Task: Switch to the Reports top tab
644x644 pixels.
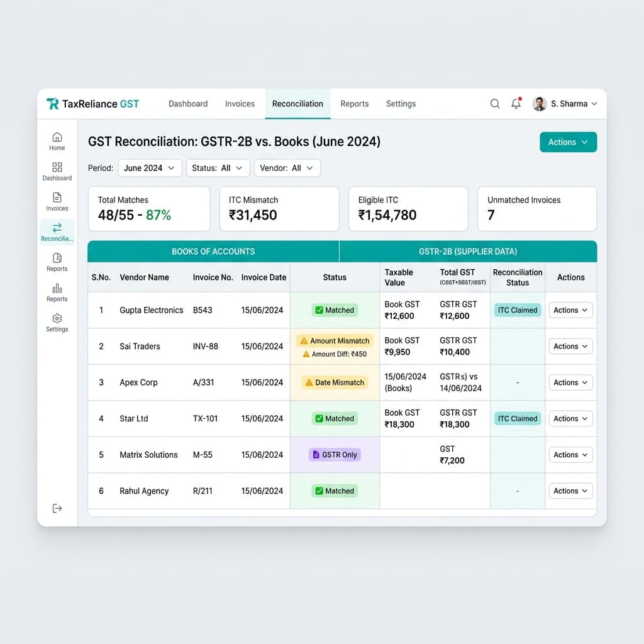Action: (x=355, y=104)
